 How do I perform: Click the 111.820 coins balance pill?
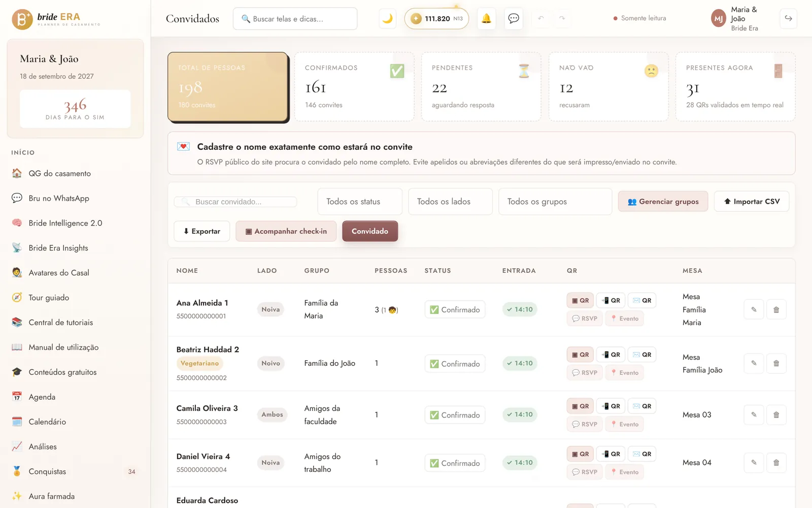(x=436, y=19)
